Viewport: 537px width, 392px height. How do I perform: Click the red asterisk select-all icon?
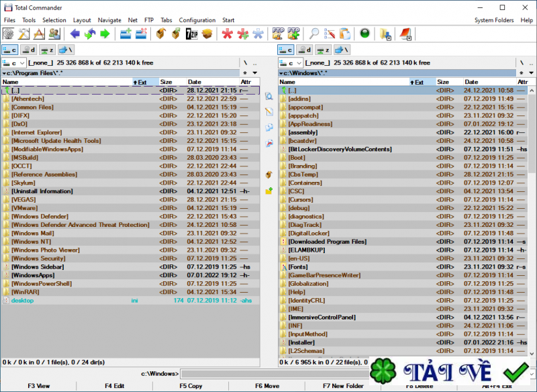point(228,34)
